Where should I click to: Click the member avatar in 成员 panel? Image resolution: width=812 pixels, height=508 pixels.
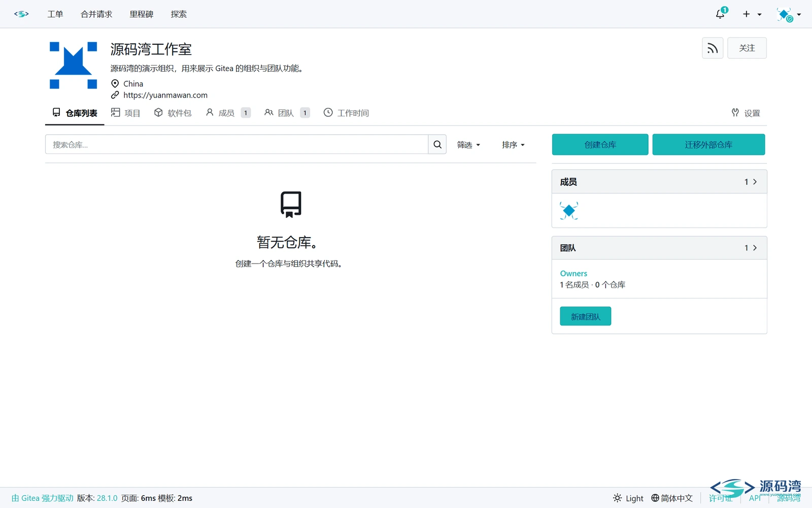click(x=569, y=210)
